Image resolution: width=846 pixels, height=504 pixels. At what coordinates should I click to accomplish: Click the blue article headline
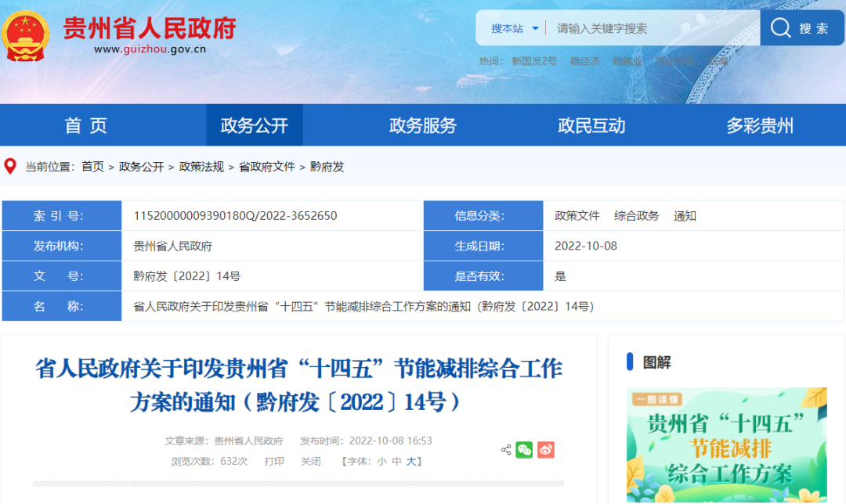[298, 385]
